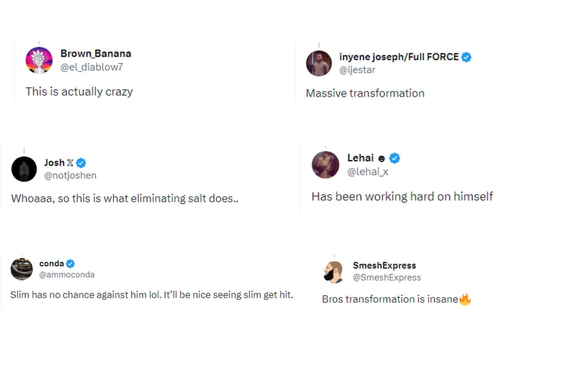Click the @notjoshen handle
Image resolution: width=588 pixels, height=368 pixels.
70,175
